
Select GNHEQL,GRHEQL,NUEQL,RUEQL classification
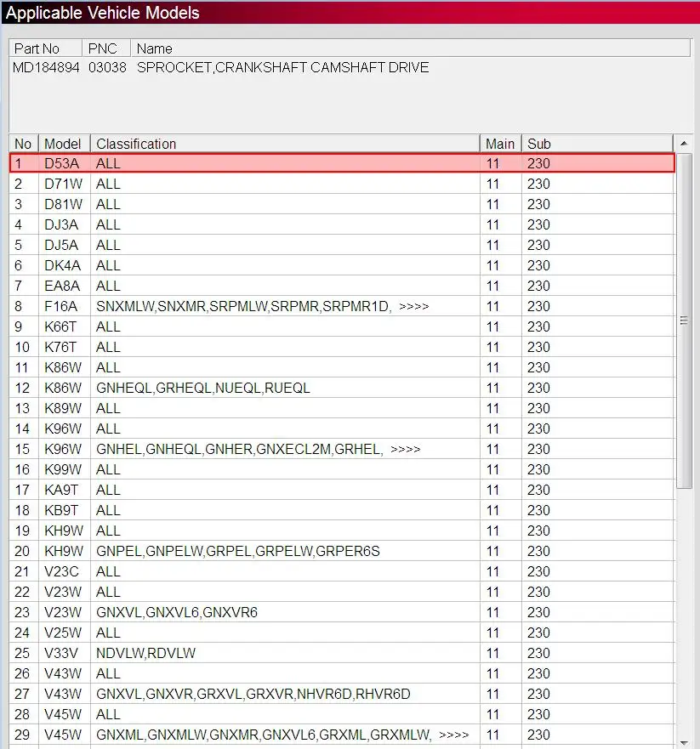pyautogui.click(x=203, y=388)
